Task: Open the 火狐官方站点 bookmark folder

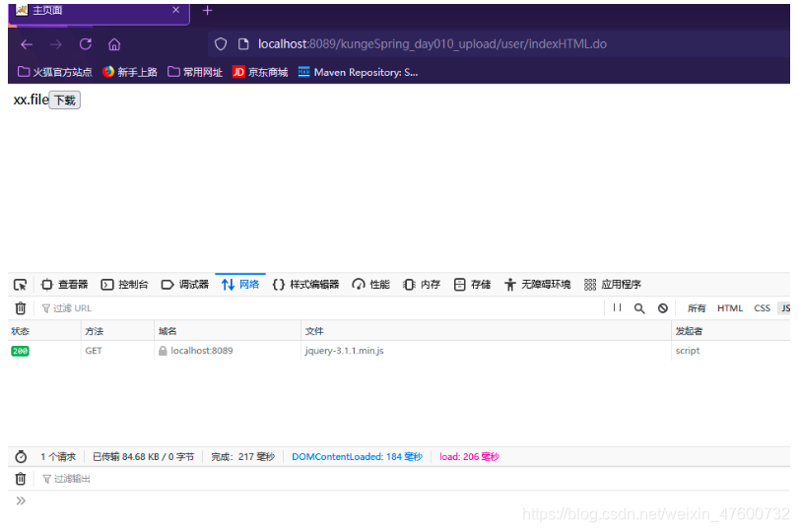Action: click(55, 72)
